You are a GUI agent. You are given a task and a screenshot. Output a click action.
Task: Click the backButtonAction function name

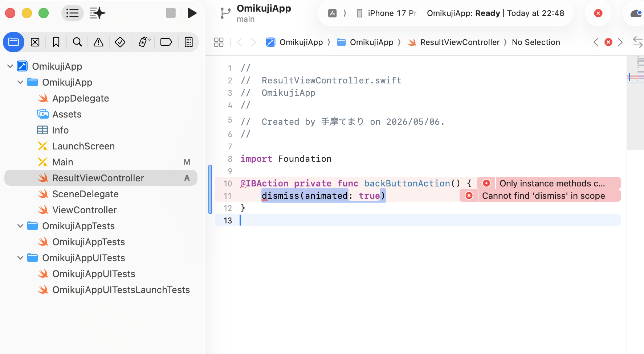tap(407, 183)
